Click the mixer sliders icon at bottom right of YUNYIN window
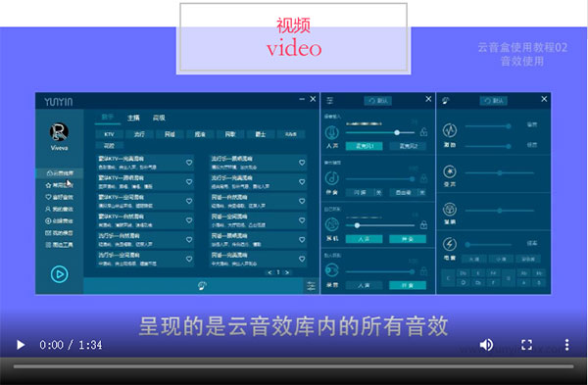Screen dimensions: 588x385 click(312, 286)
